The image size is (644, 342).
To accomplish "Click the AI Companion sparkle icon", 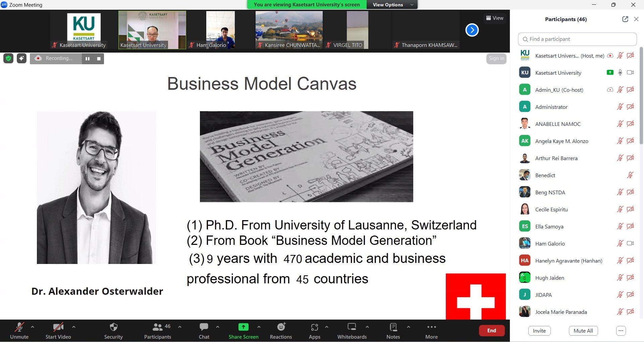I will 21,59.
